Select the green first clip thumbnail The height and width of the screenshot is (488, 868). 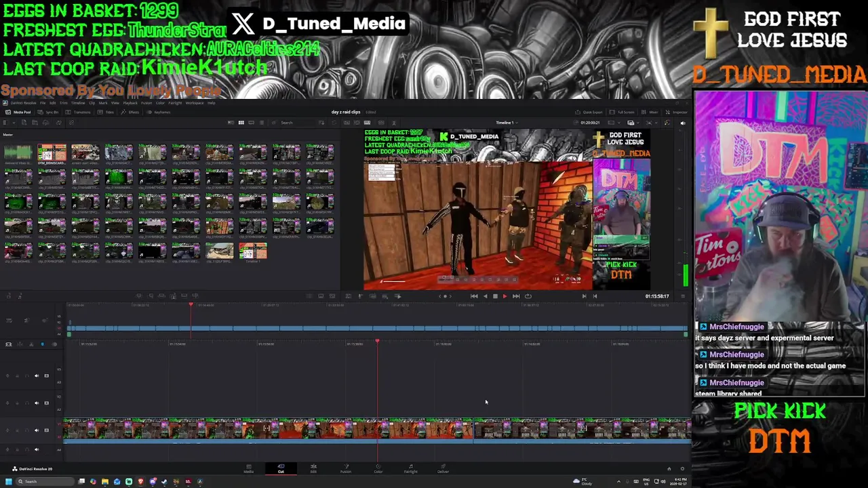18,153
